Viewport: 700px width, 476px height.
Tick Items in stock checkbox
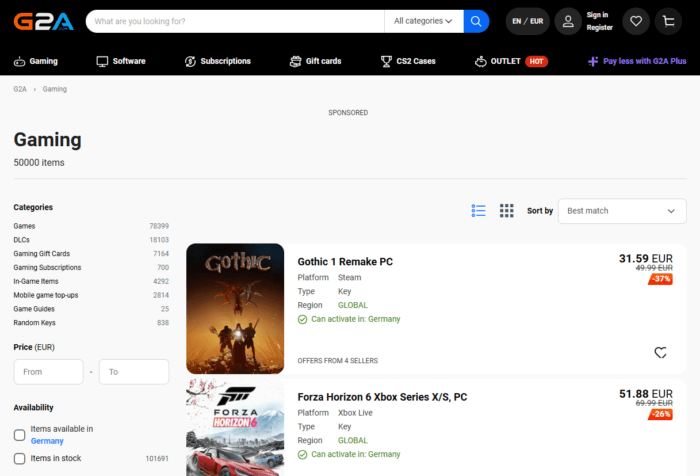(20, 459)
